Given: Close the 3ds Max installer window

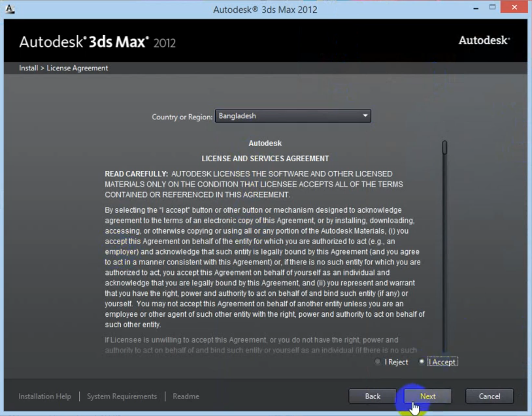Looking at the screenshot, I should [x=514, y=7].
